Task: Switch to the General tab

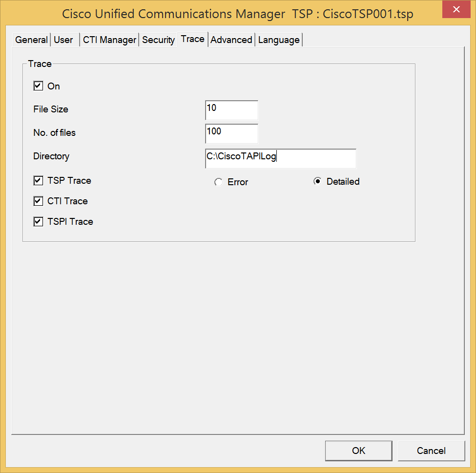Action: (x=31, y=40)
